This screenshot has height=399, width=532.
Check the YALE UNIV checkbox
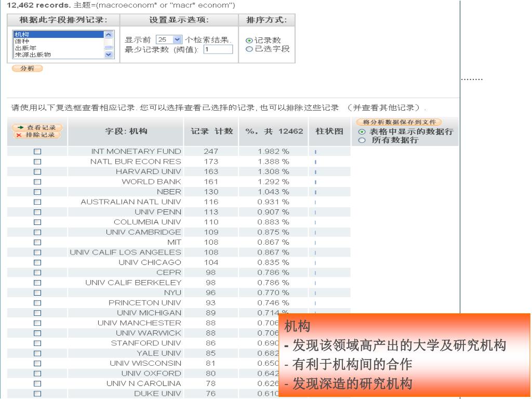(37, 353)
